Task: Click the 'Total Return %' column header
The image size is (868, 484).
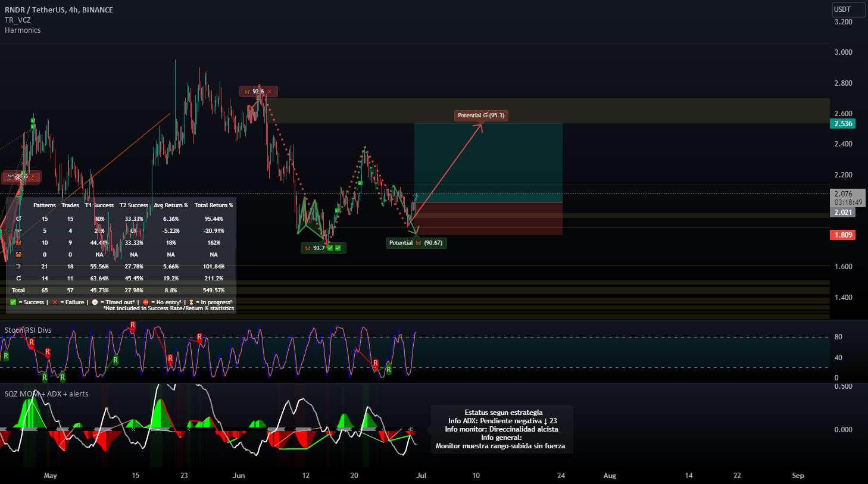Action: [x=214, y=205]
